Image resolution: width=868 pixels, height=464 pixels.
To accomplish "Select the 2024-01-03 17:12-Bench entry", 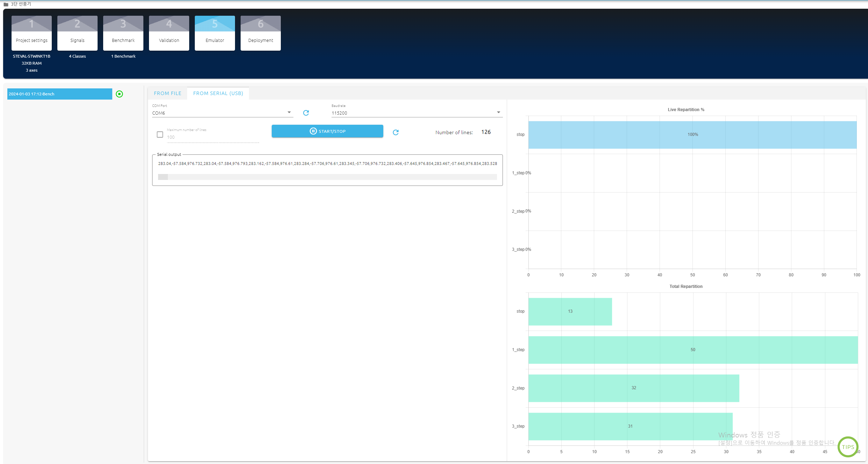I will pos(60,94).
